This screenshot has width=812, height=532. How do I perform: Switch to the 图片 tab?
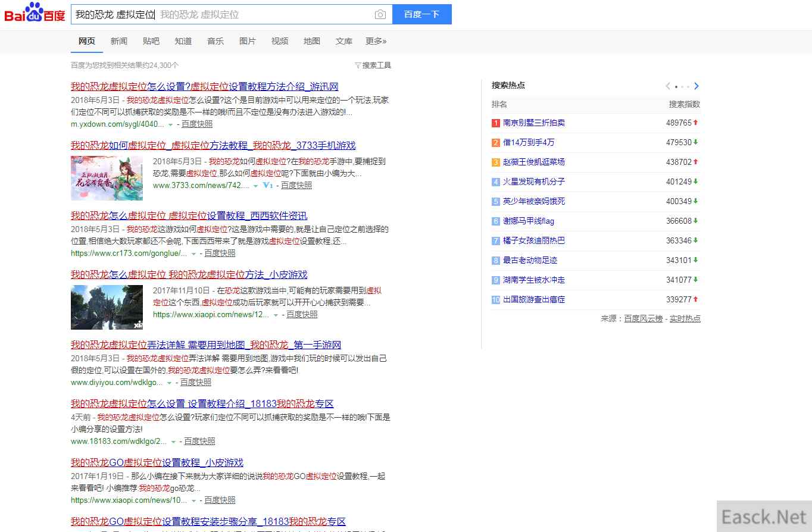[247, 41]
